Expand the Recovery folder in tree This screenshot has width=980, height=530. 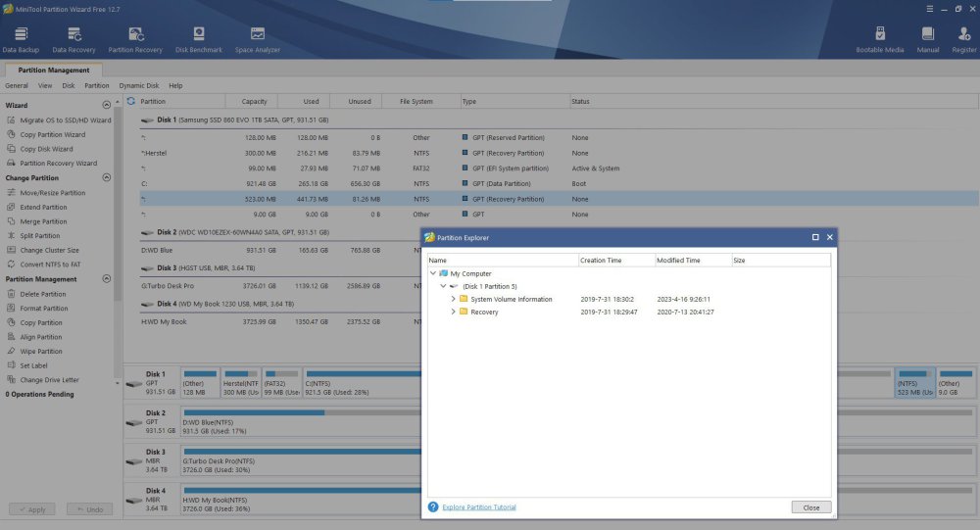[453, 312]
